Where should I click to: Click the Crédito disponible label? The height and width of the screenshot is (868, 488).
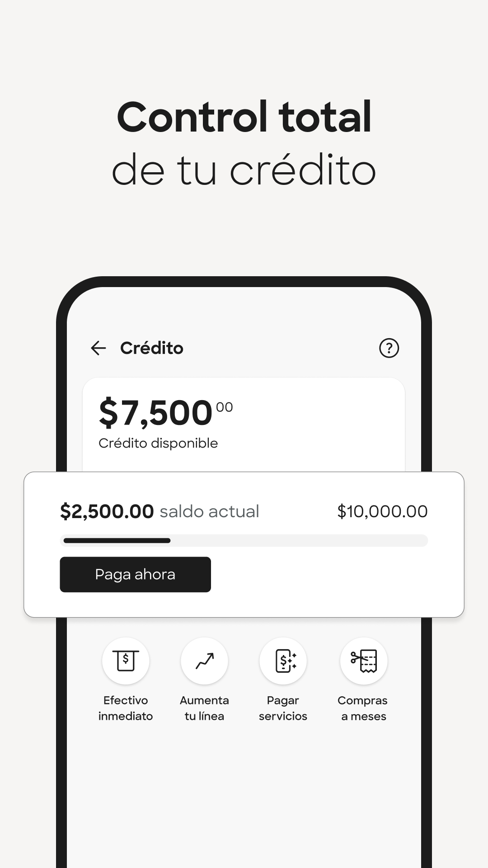(x=158, y=443)
